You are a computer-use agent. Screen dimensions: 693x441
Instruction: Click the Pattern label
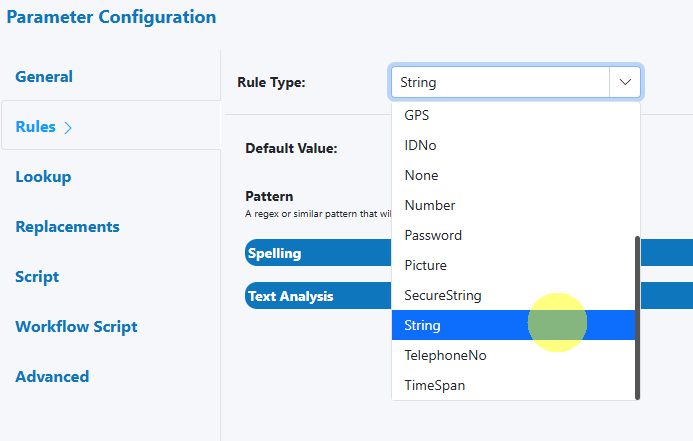[x=269, y=196]
